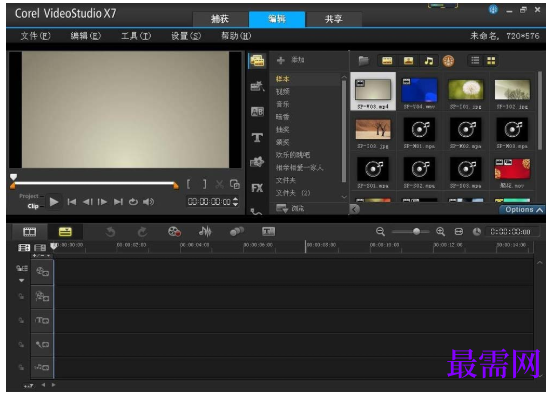This screenshot has height=395, width=559.
Task: Click the timeline Redo arrow
Action: 142,232
